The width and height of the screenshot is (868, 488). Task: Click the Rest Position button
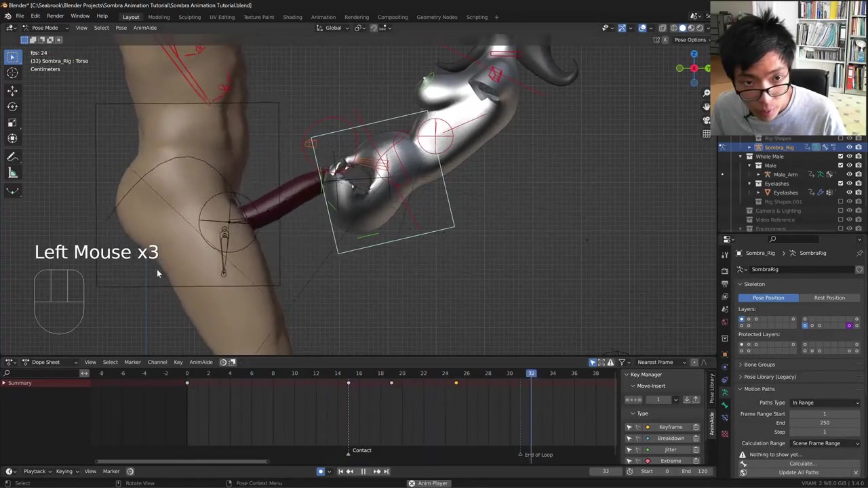pyautogui.click(x=829, y=298)
